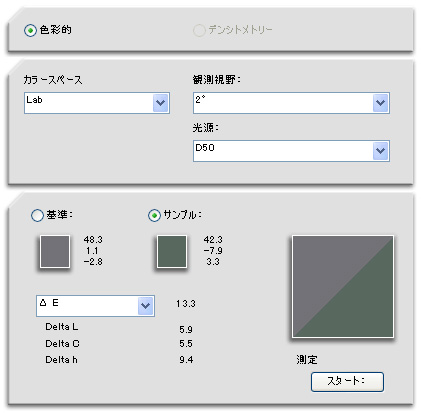Image resolution: width=421 pixels, height=413 pixels.
Task: Click the sample a value -7.9
Action: click(213, 250)
